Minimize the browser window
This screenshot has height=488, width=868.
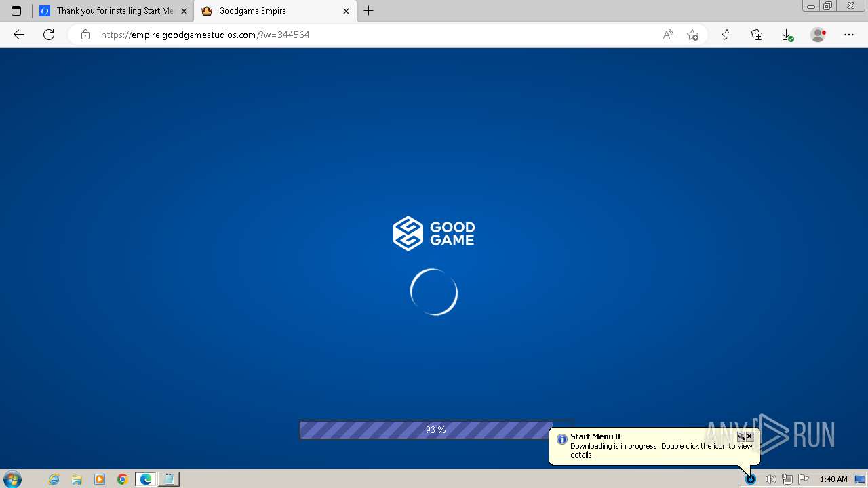tap(811, 6)
